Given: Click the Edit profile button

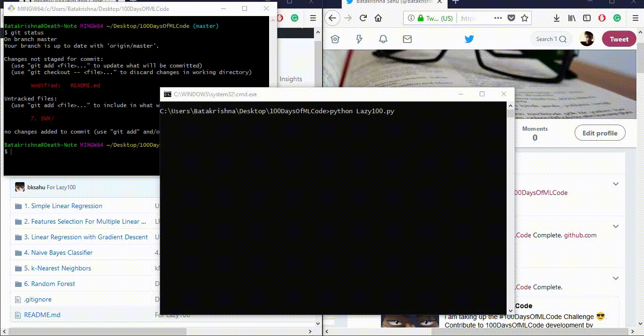Looking at the screenshot, I should 600,133.
